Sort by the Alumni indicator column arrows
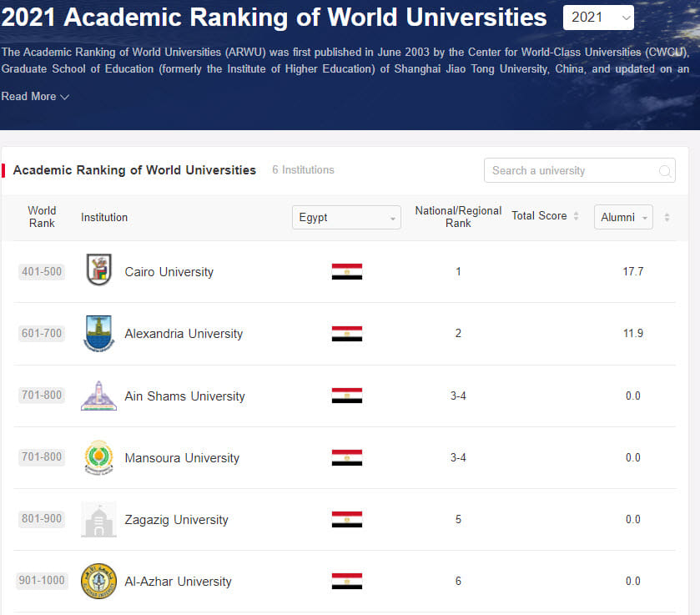Image resolution: width=700 pixels, height=615 pixels. click(667, 218)
